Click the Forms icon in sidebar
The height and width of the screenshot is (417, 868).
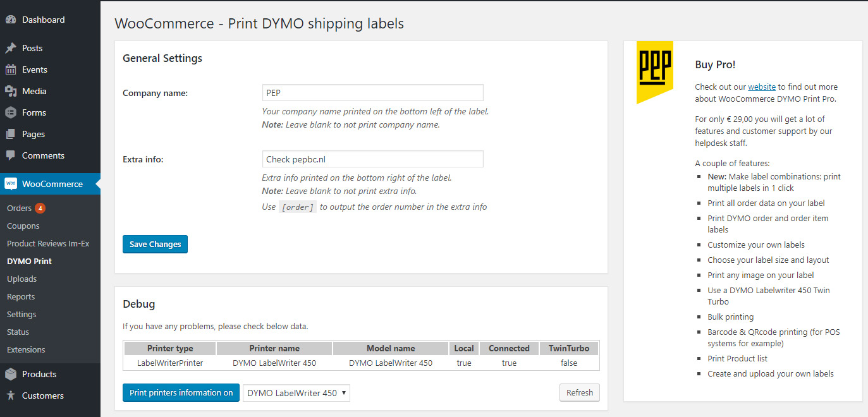[x=11, y=112]
